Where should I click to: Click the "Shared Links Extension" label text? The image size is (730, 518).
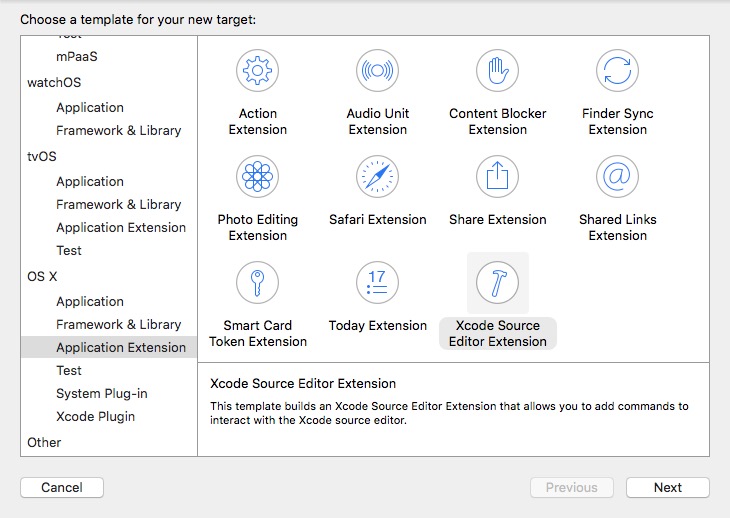click(x=617, y=228)
